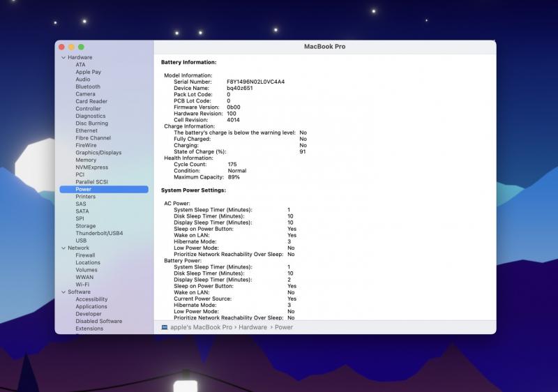
Task: Show Memory information
Action: click(x=86, y=160)
